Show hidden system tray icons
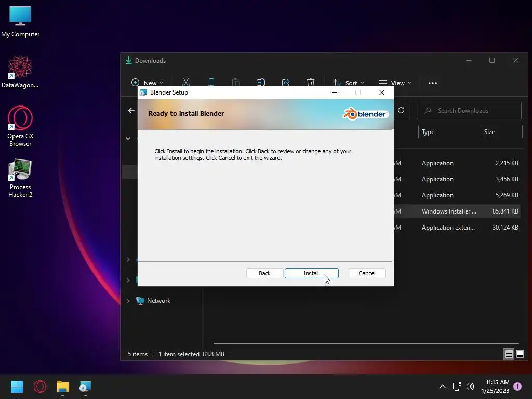The image size is (532, 399). coord(443,387)
